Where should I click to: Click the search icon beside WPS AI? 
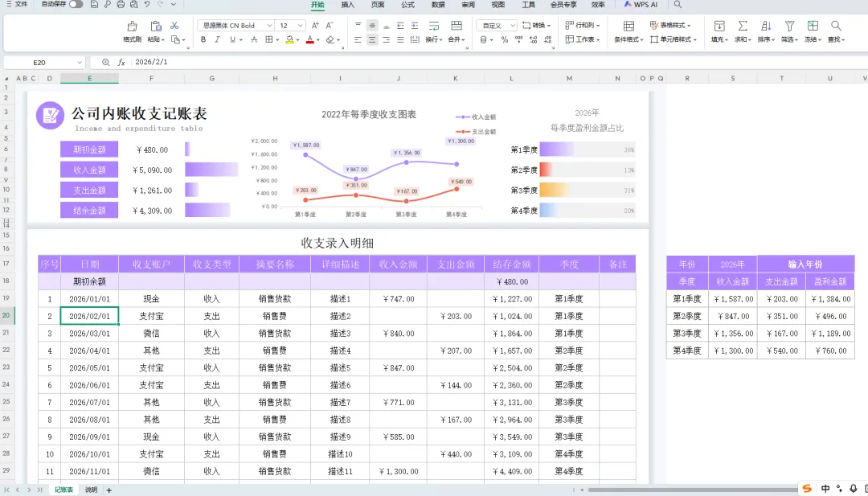pos(678,5)
